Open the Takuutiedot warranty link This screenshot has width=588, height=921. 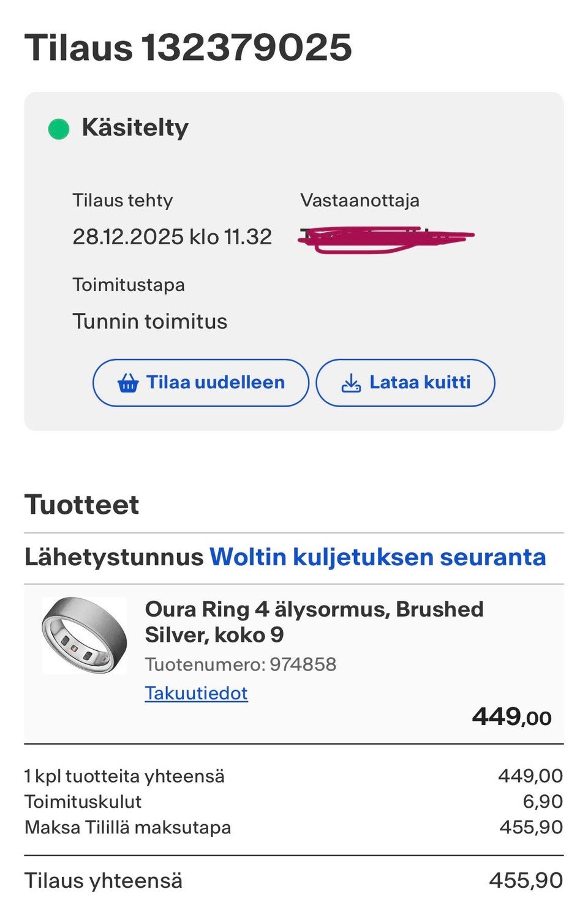click(x=195, y=693)
